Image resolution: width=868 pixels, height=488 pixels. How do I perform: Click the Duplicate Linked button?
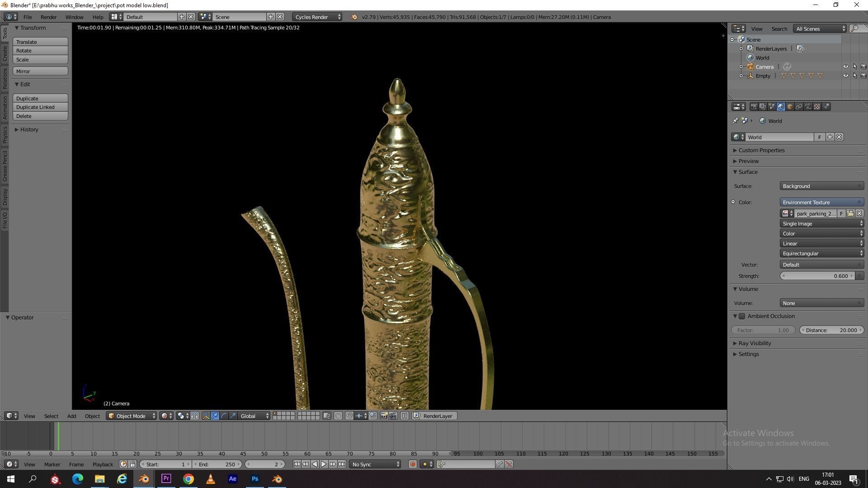pos(40,107)
